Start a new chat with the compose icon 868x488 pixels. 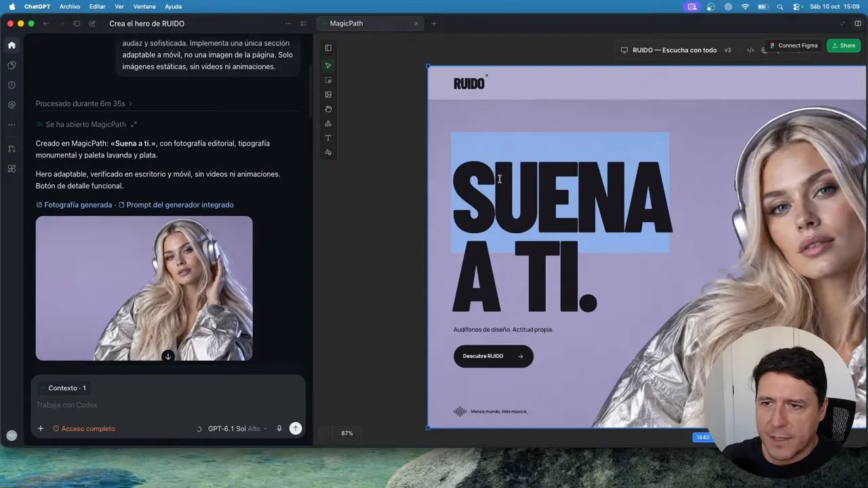point(92,24)
